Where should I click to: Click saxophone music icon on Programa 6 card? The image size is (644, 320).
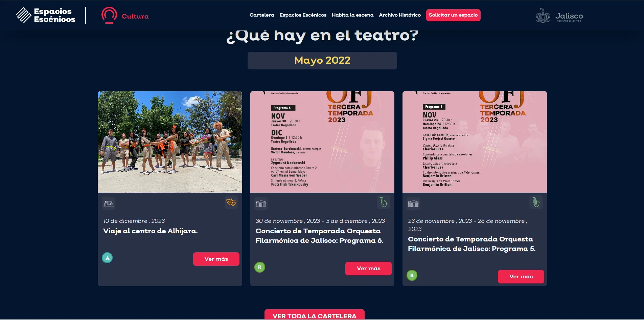click(384, 202)
